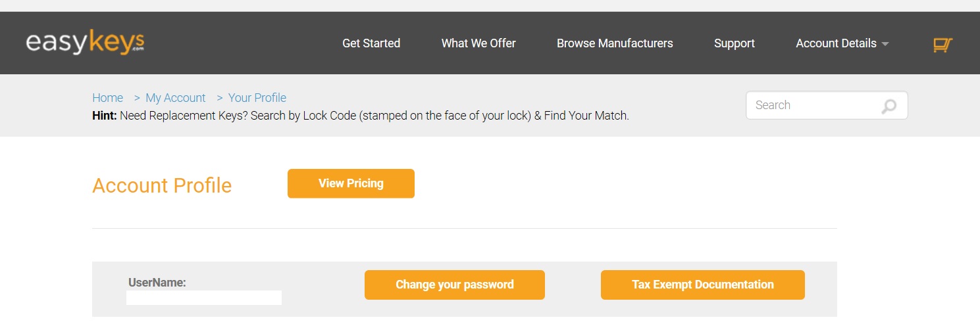This screenshot has width=980, height=326.
Task: Open the shopping cart icon
Action: 942,44
